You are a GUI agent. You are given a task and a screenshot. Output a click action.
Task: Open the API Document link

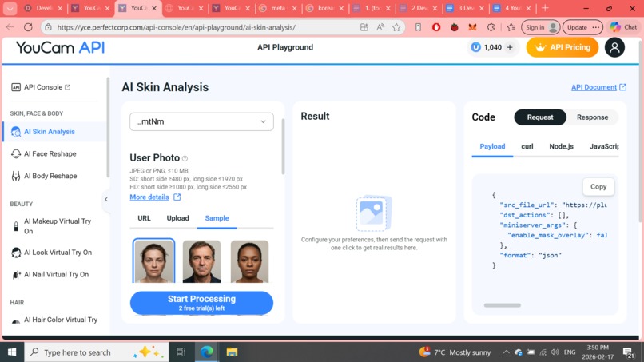[598, 87]
